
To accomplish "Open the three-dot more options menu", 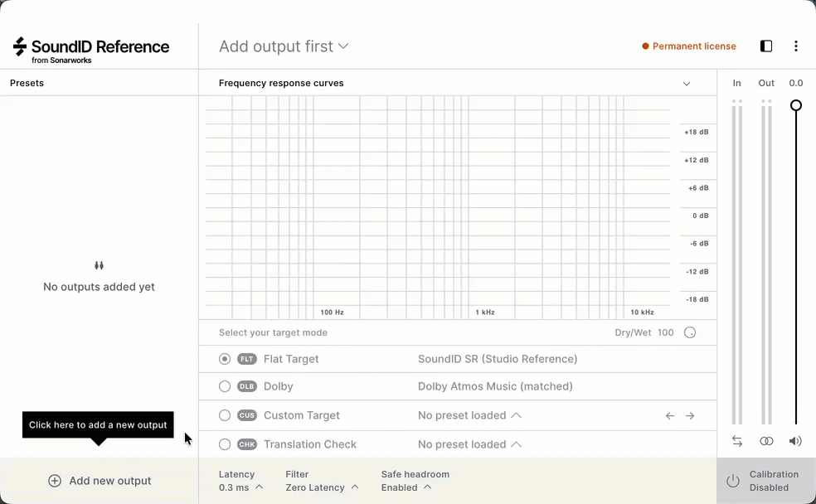I will coord(796,46).
